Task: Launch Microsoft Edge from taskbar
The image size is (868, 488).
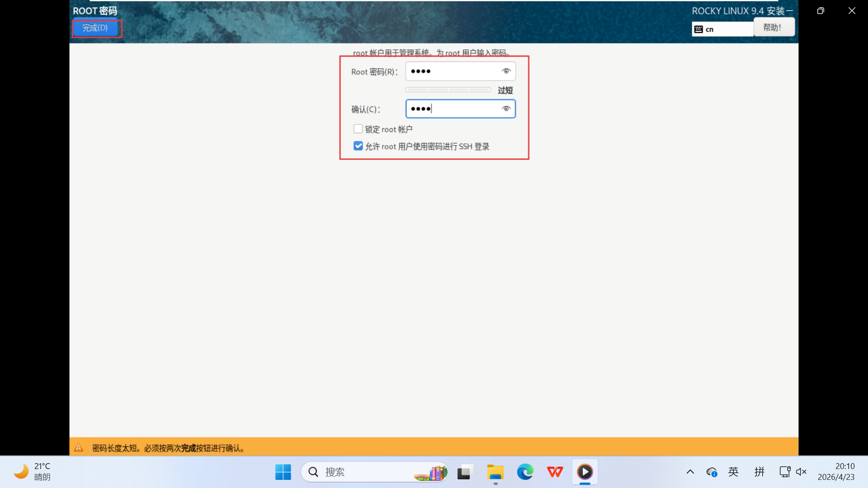Action: tap(525, 472)
